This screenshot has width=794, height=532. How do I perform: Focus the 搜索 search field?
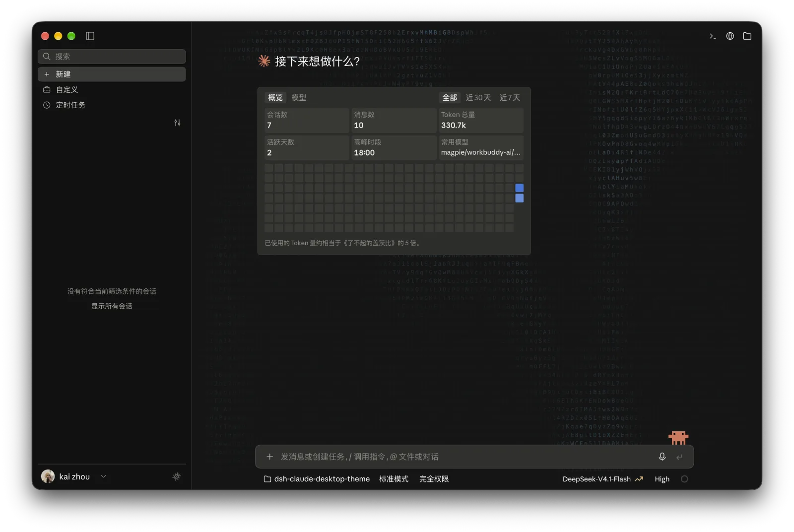click(x=112, y=56)
